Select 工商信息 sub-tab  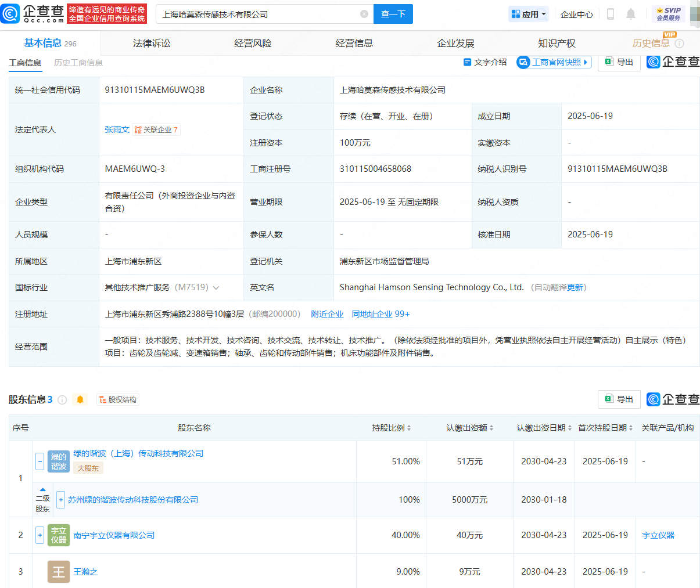[x=25, y=63]
